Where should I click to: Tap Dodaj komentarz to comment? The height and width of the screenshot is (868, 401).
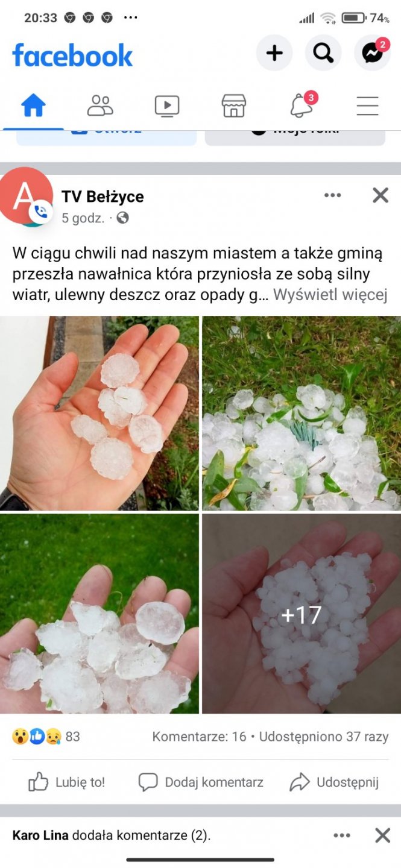tap(201, 782)
